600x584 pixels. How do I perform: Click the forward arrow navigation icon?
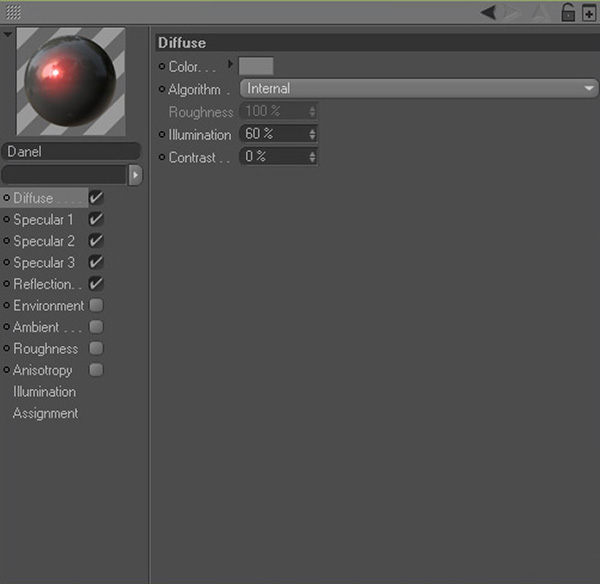[512, 13]
